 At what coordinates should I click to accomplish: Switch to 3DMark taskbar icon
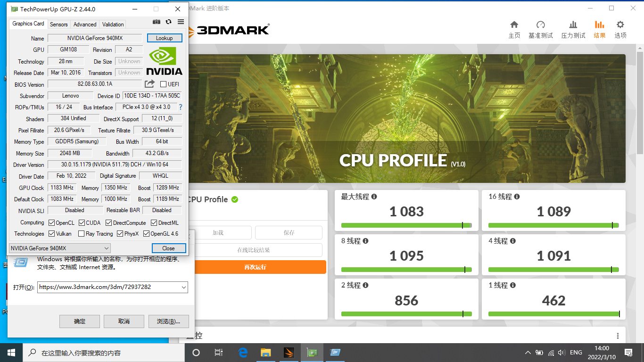pos(289,353)
